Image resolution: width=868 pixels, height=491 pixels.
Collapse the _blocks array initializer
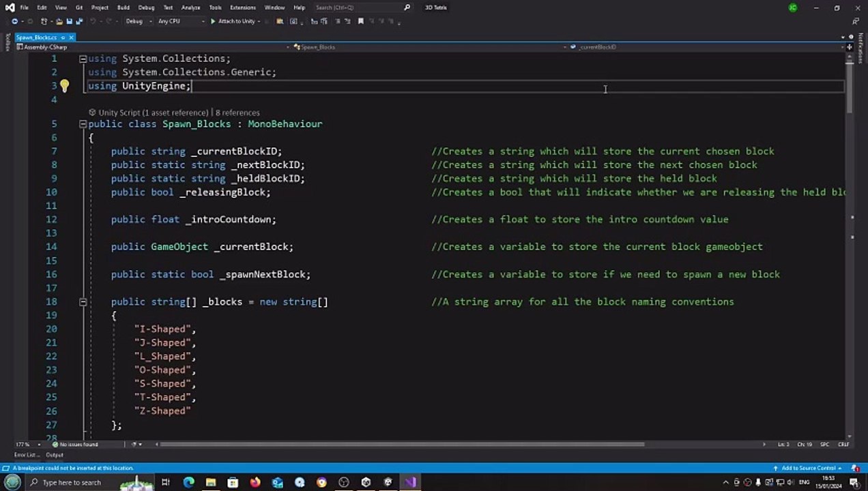point(83,301)
